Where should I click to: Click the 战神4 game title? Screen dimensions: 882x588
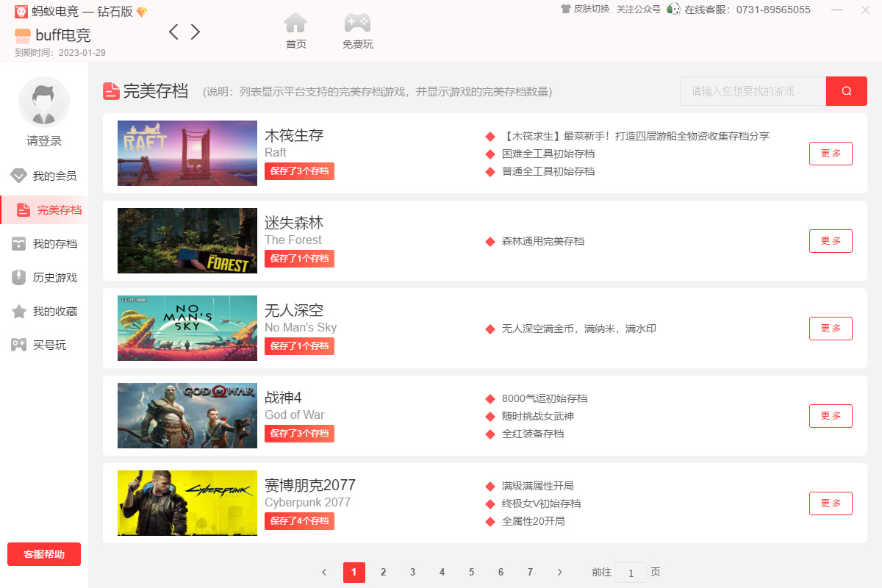(284, 398)
